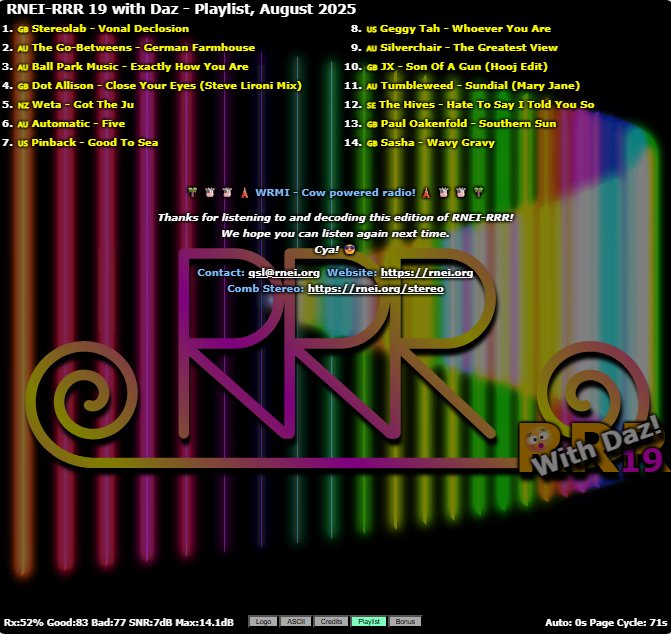The height and width of the screenshot is (634, 671).
Task: Select track Pinback - Good To Sea
Action: tap(95, 142)
